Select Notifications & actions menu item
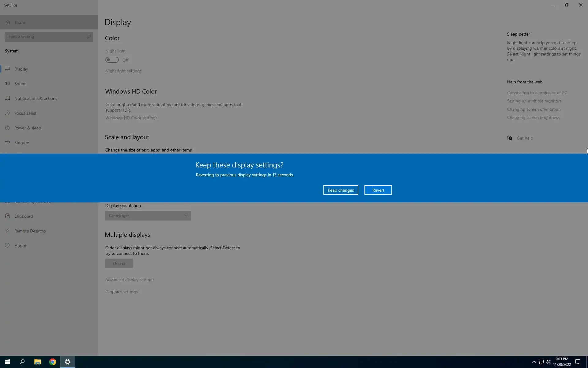The image size is (588, 368). click(x=36, y=98)
